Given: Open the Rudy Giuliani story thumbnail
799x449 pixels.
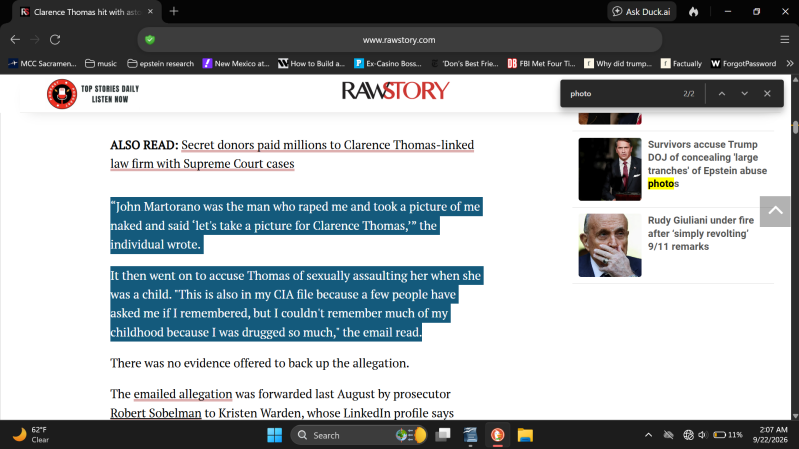Looking at the screenshot, I should coord(610,246).
